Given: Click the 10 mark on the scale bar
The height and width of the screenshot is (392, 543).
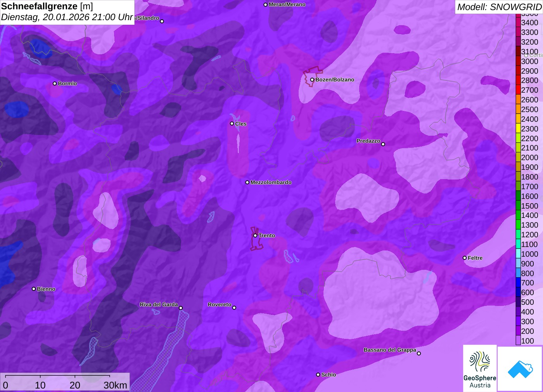Looking at the screenshot, I should pyautogui.click(x=40, y=385).
